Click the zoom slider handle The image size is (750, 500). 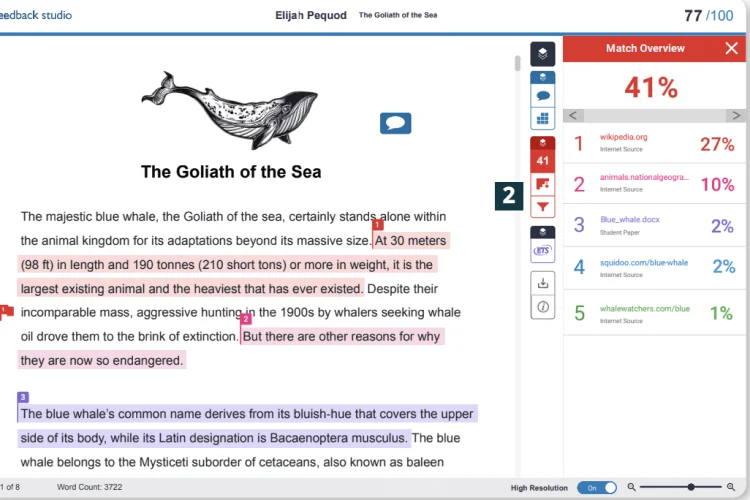(691, 487)
